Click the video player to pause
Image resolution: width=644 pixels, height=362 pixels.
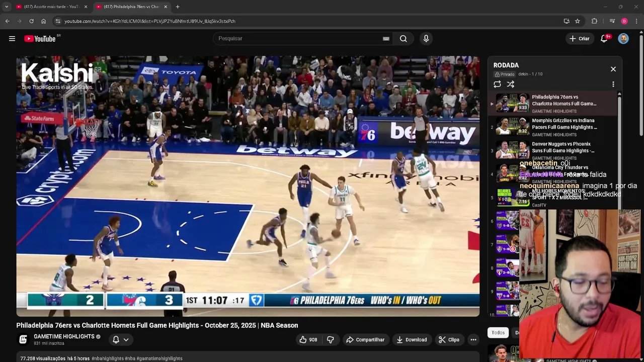tap(248, 186)
